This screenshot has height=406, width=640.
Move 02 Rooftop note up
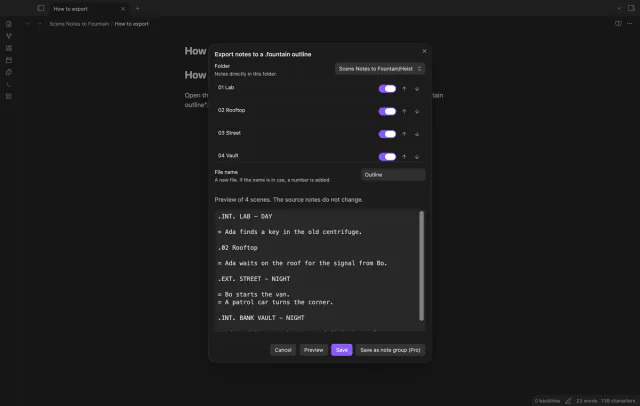404,111
